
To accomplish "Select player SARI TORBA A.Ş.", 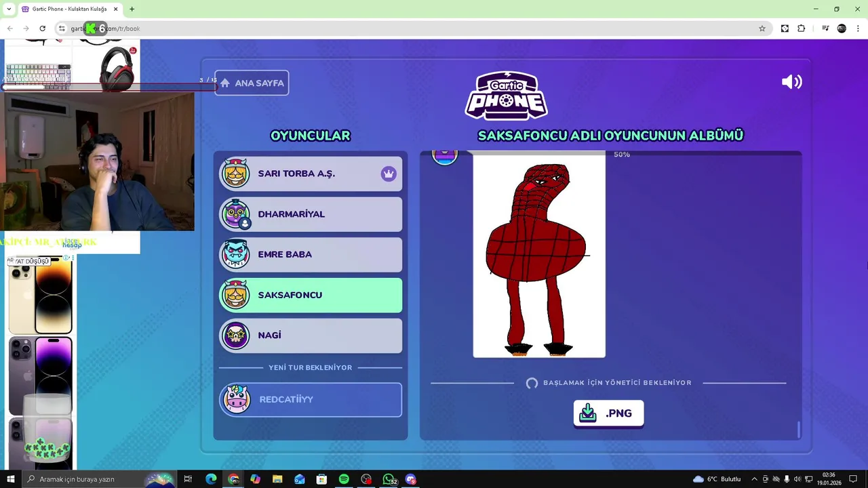I will [x=311, y=174].
